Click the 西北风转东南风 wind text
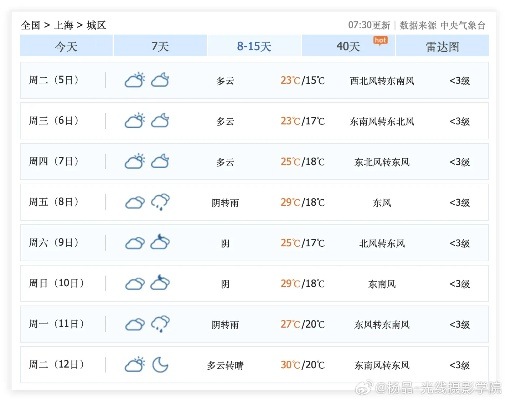The width and height of the screenshot is (506, 400). point(382,81)
